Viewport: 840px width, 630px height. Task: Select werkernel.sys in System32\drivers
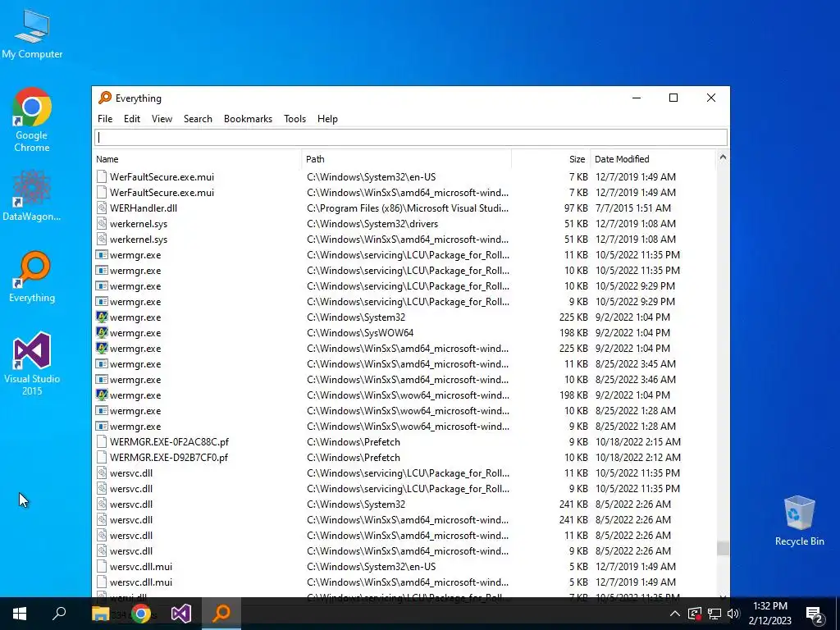(404, 223)
